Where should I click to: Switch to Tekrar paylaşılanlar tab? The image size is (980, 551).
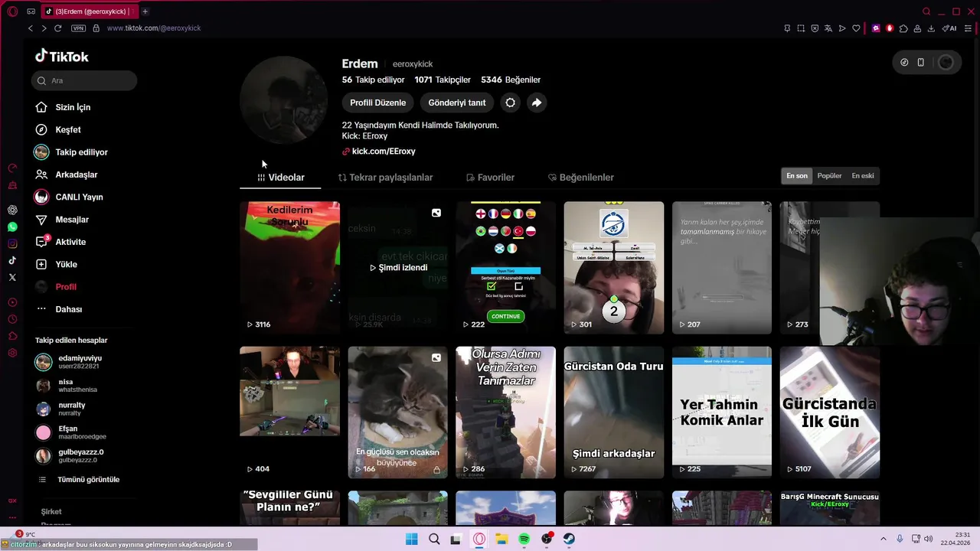tap(385, 178)
